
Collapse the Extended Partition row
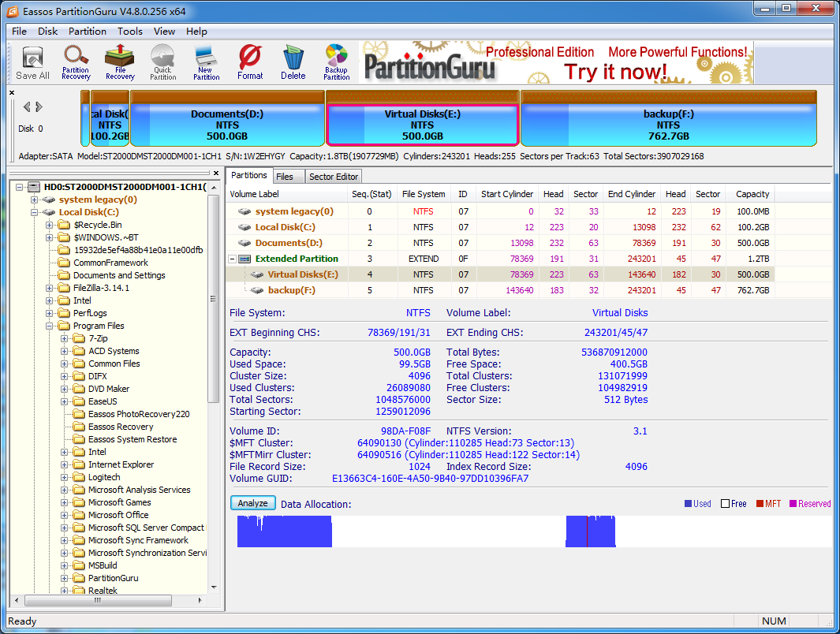(233, 259)
